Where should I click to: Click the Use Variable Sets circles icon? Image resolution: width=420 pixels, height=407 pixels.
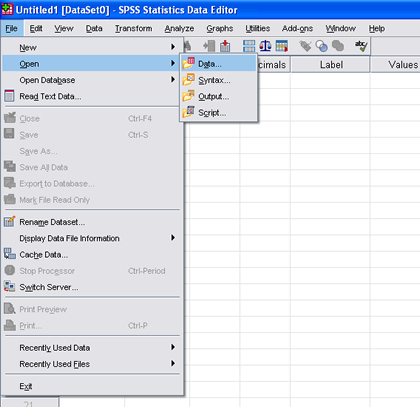click(x=321, y=46)
